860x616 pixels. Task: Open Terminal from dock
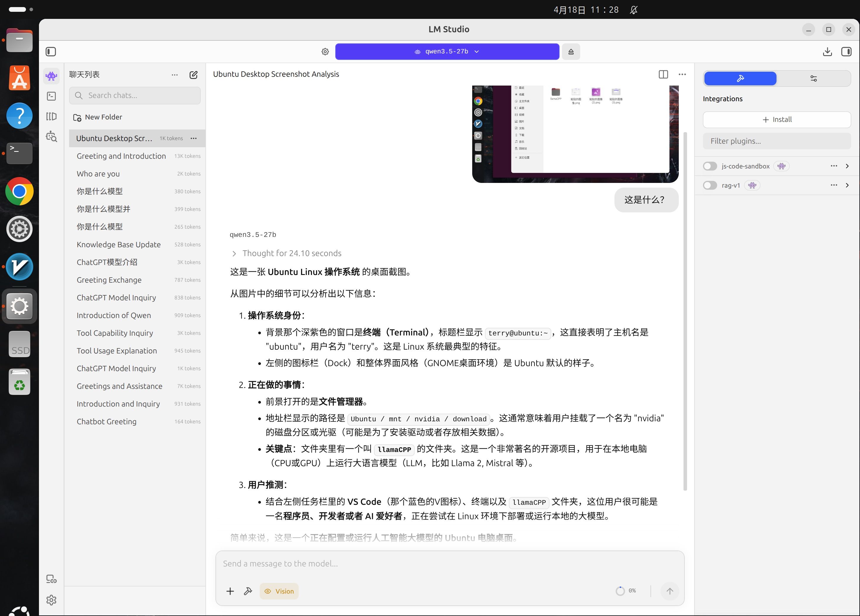pos(19,153)
